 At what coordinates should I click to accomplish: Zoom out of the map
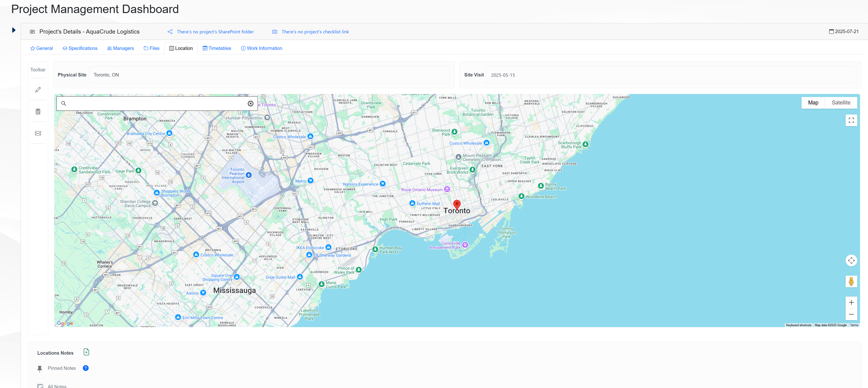pos(851,314)
